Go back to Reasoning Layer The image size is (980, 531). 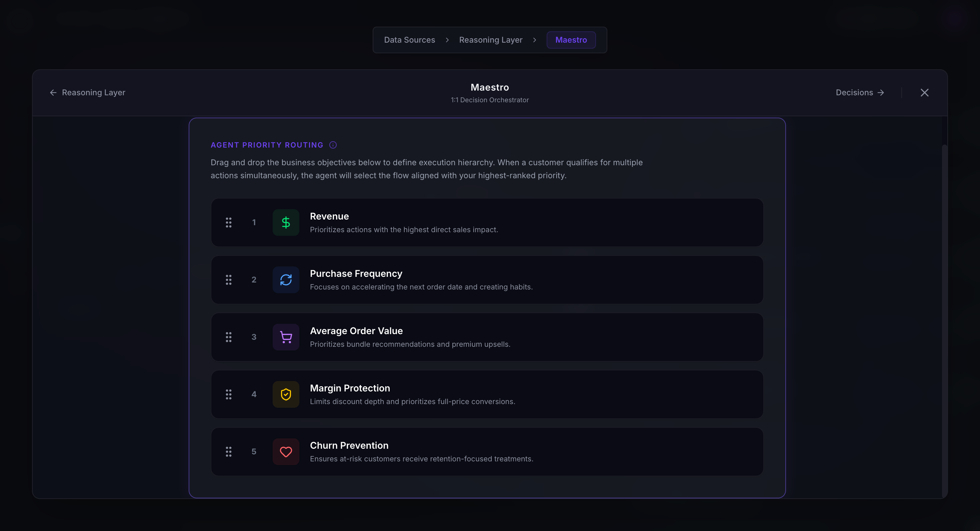(x=87, y=92)
